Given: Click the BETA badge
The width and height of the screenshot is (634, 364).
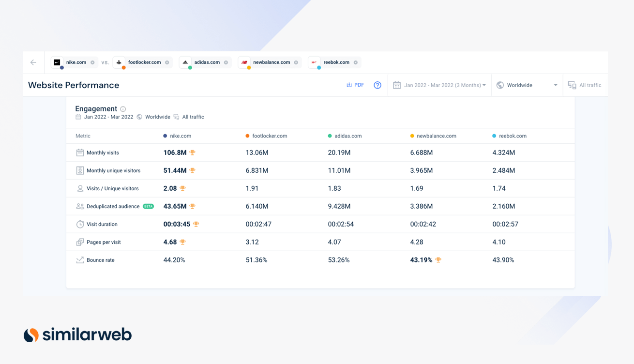Looking at the screenshot, I should pyautogui.click(x=148, y=206).
